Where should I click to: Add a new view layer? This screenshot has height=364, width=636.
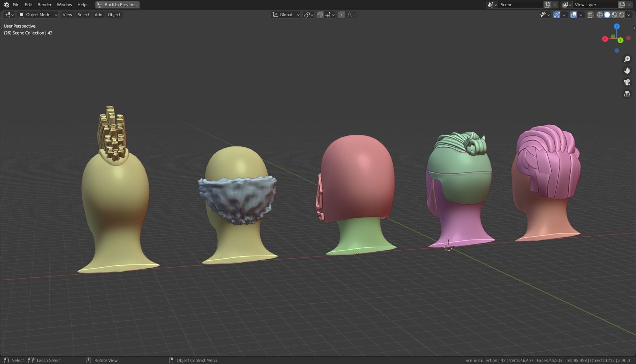tap(622, 5)
